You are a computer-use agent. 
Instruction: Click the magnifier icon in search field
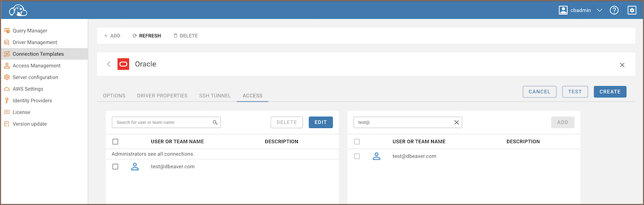coord(215,123)
